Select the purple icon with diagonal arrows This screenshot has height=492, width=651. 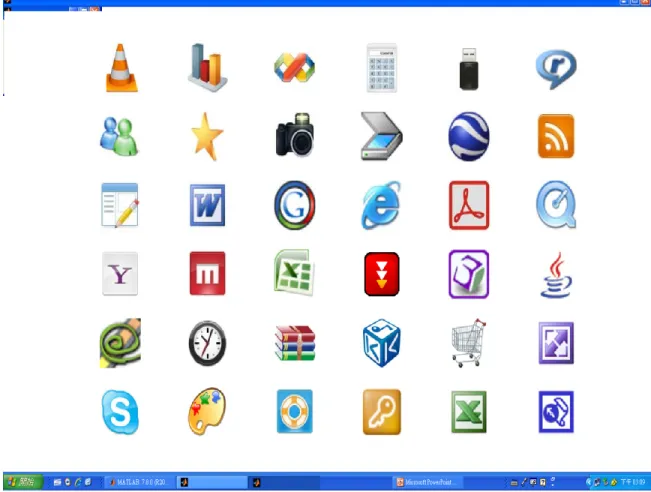(x=556, y=343)
